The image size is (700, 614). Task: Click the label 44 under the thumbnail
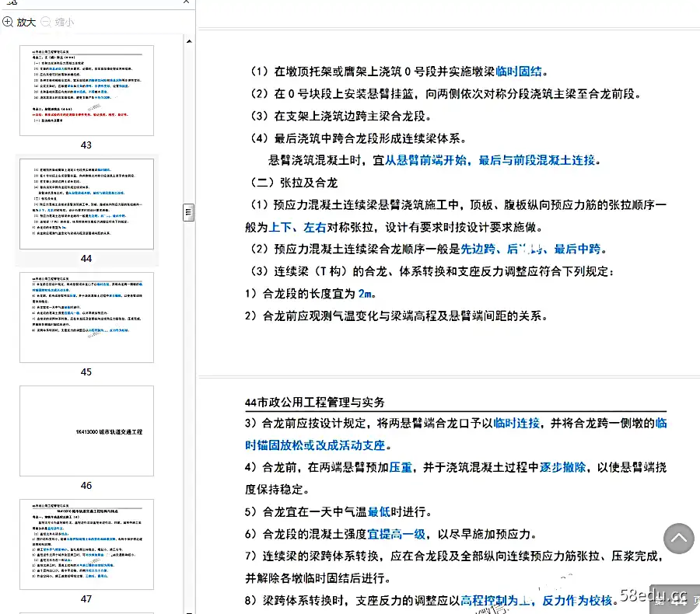[86, 258]
